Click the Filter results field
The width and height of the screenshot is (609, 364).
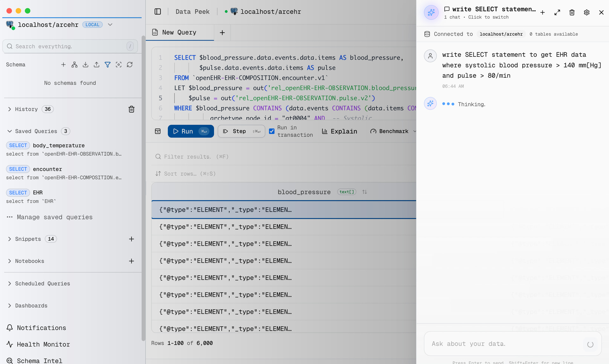pyautogui.click(x=284, y=157)
